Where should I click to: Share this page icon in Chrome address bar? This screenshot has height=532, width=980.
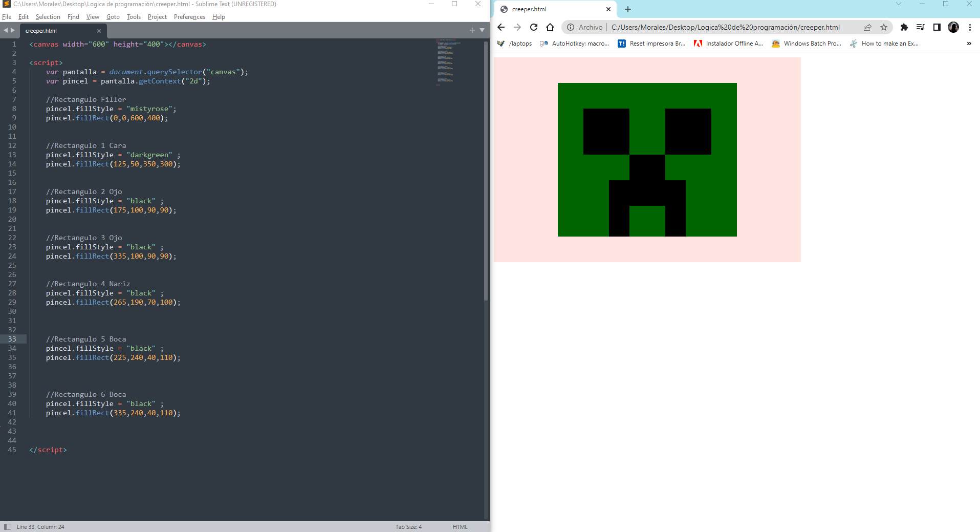click(867, 27)
